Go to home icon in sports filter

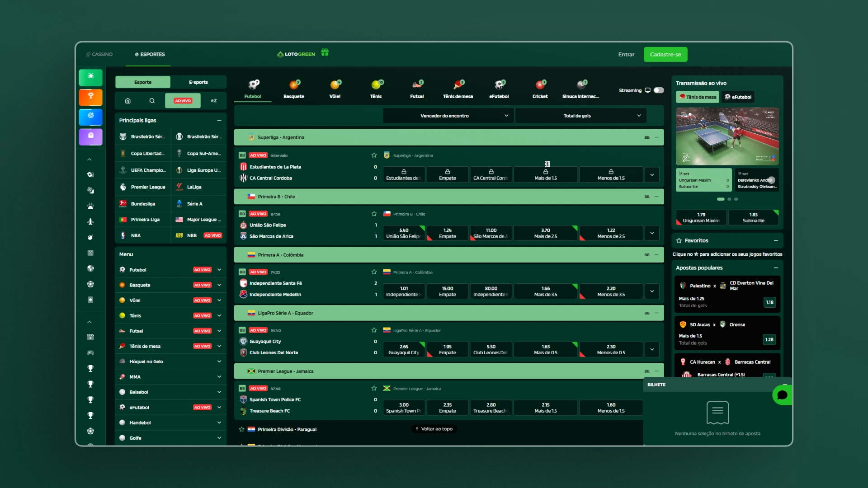128,101
